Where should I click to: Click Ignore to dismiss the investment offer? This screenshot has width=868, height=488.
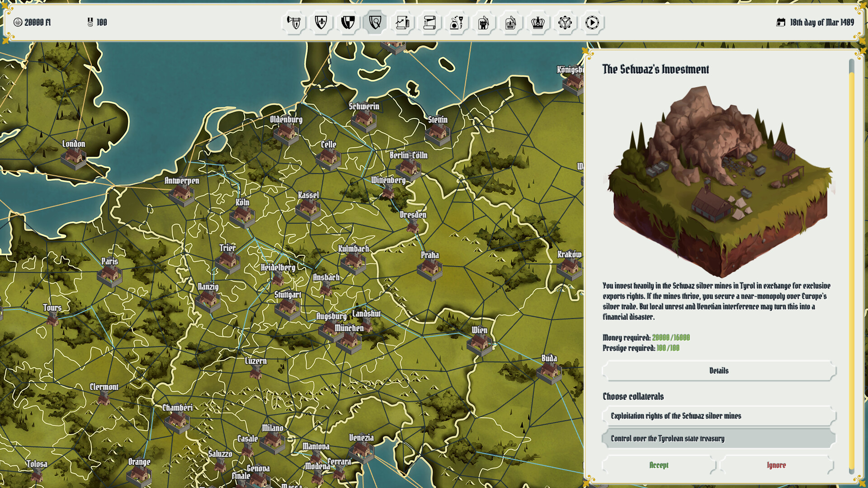(776, 465)
